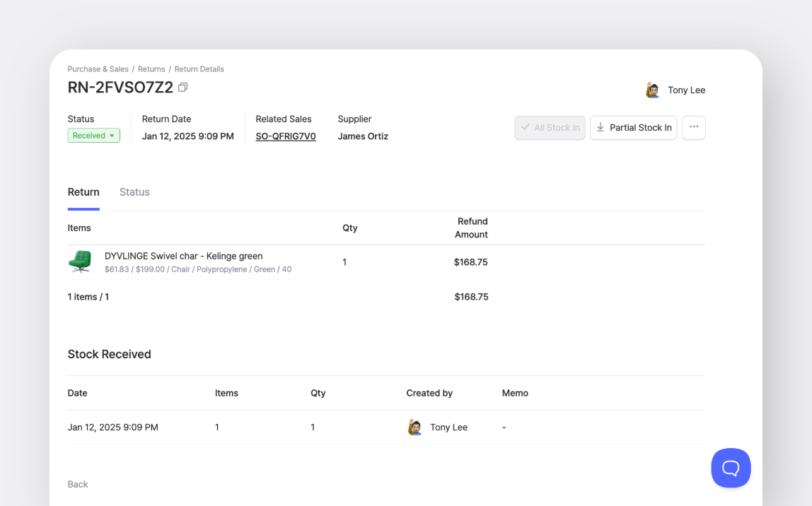This screenshot has width=812, height=506.
Task: Click the copy icon beside RN-2FVSO7Z2
Action: pos(182,86)
